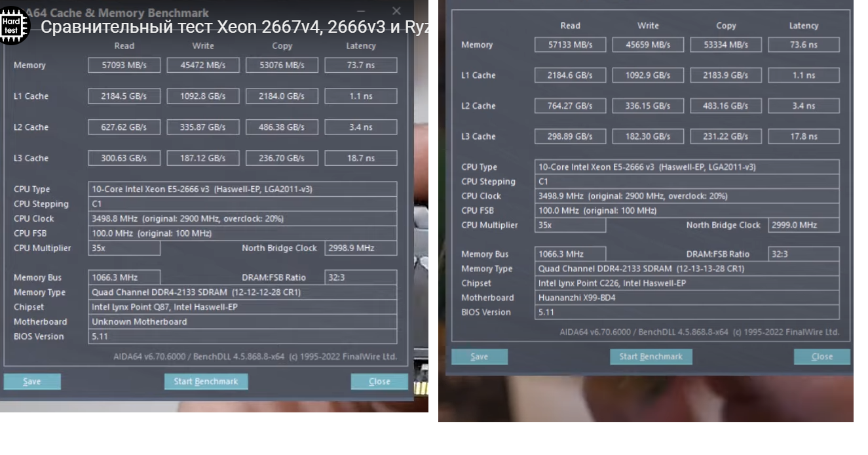
Task: Close the left AIDA64 window with X
Action: tap(396, 11)
